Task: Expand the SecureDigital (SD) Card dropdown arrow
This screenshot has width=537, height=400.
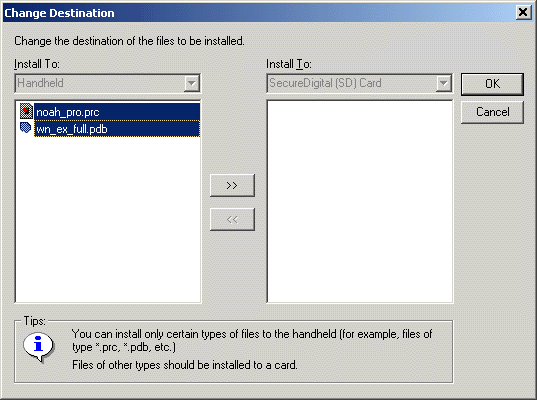Action: tap(444, 83)
